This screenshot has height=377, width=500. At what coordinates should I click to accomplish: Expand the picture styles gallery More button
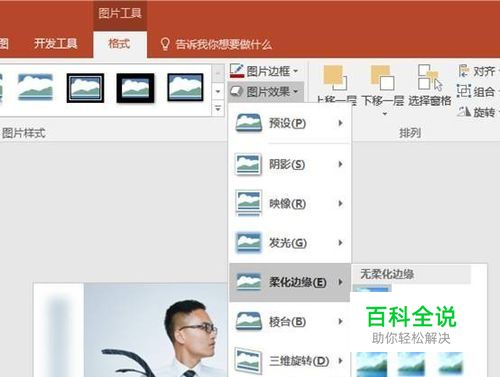[218, 109]
